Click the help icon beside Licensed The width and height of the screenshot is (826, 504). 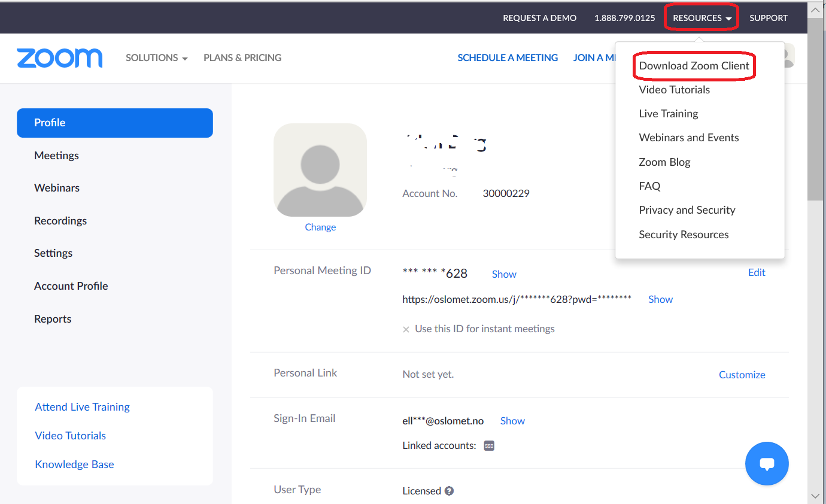click(449, 491)
